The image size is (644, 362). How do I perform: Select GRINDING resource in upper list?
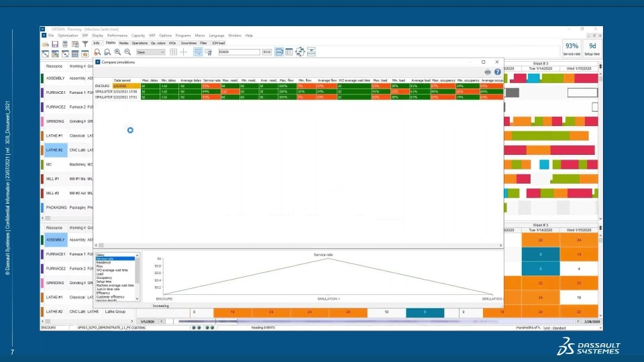[x=55, y=121]
